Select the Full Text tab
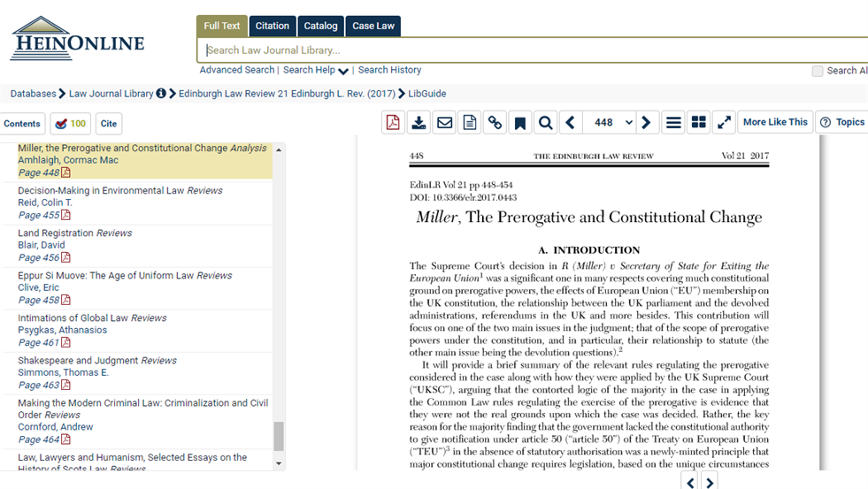868x489 pixels. click(x=221, y=26)
